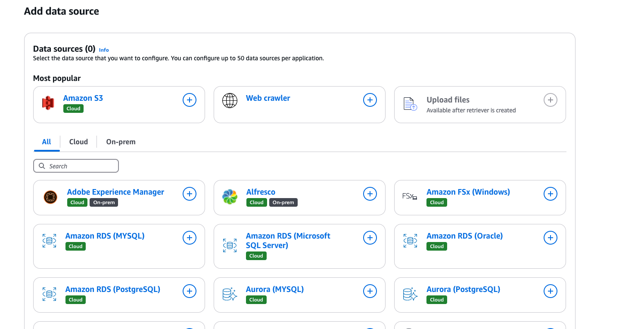Click the Amazon RDS (MYSQL) database icon
The image size is (644, 329).
[49, 241]
